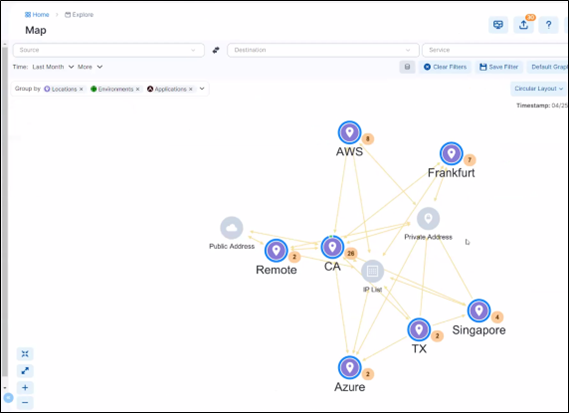Open the Service dropdown field
Viewport: 569px width, 413px height.
tap(495, 50)
